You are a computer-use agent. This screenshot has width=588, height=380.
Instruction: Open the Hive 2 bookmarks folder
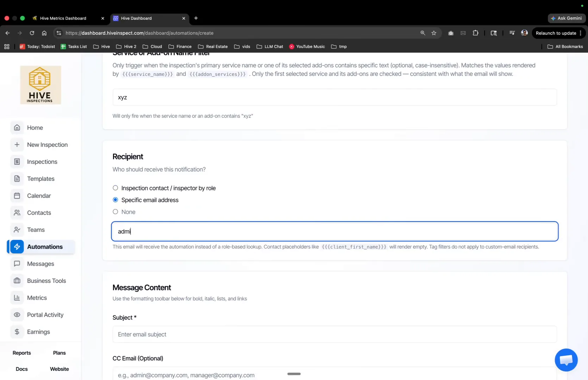pyautogui.click(x=126, y=46)
